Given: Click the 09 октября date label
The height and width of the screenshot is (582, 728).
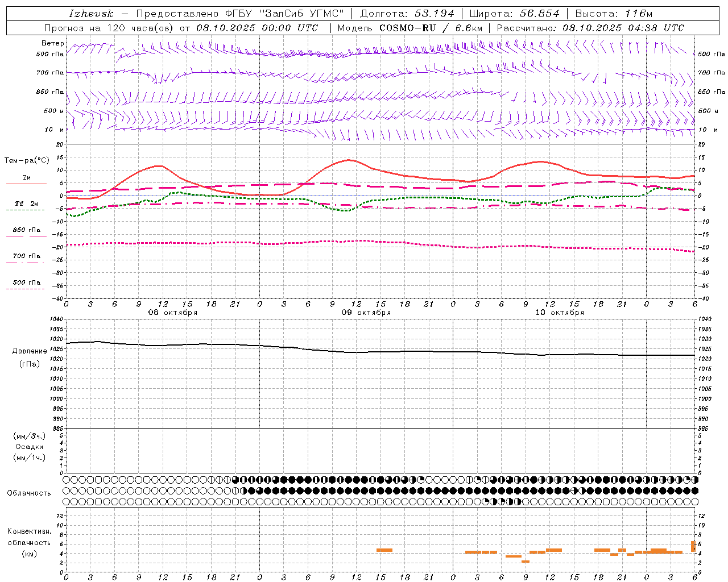Looking at the screenshot, I should (x=366, y=313).
